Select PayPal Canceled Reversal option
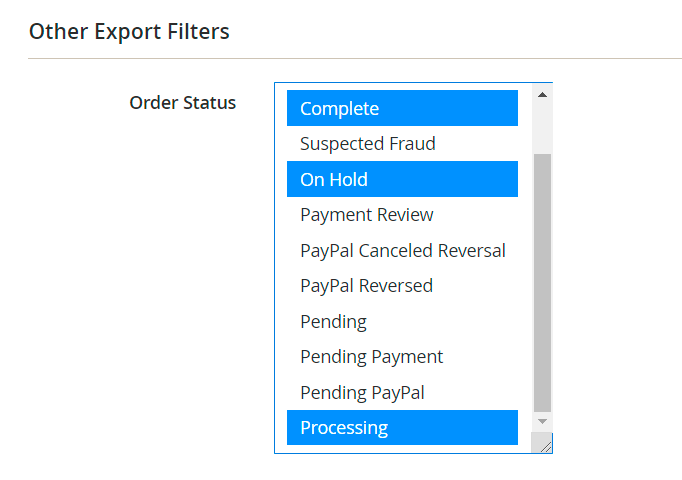This screenshot has width=682, height=480. point(402,250)
